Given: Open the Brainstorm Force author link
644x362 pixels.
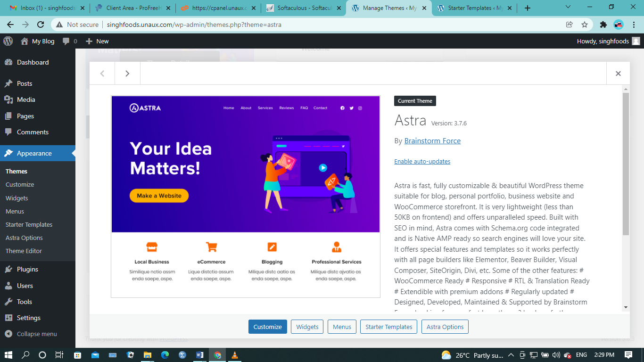Looking at the screenshot, I should (432, 140).
